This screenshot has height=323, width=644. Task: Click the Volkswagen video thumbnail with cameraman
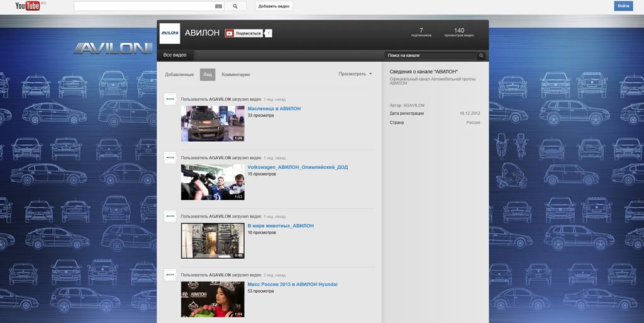click(x=213, y=183)
